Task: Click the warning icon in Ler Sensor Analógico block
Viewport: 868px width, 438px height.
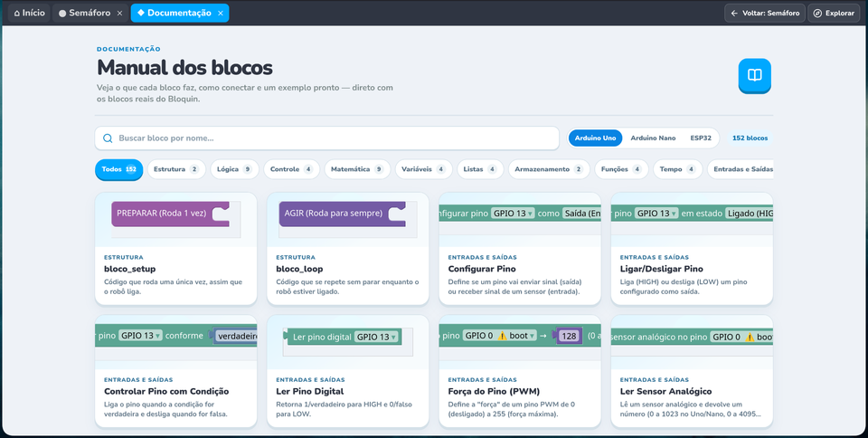Action: (750, 337)
